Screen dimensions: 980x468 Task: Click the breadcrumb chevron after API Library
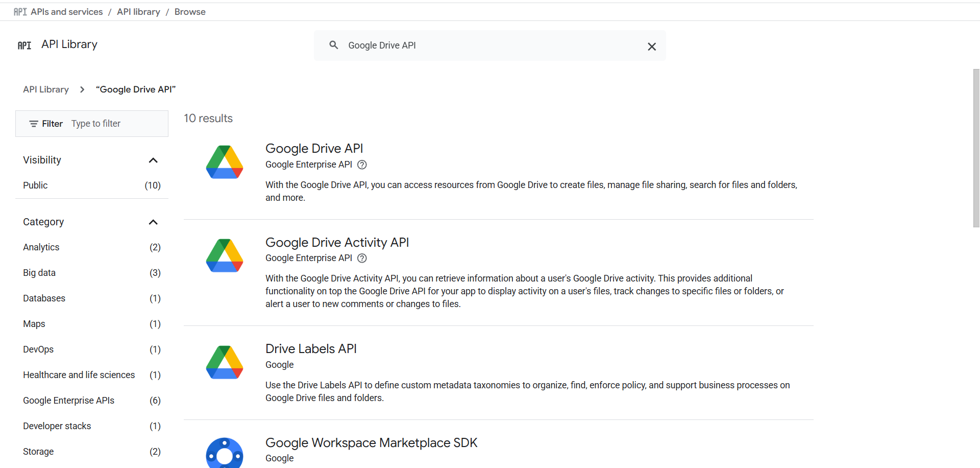pos(82,89)
